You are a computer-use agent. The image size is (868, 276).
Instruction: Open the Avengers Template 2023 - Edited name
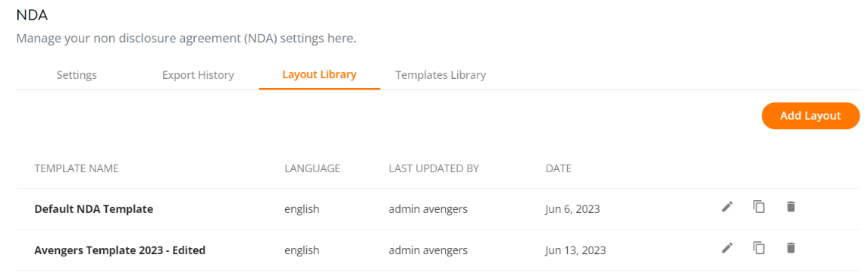(x=120, y=250)
